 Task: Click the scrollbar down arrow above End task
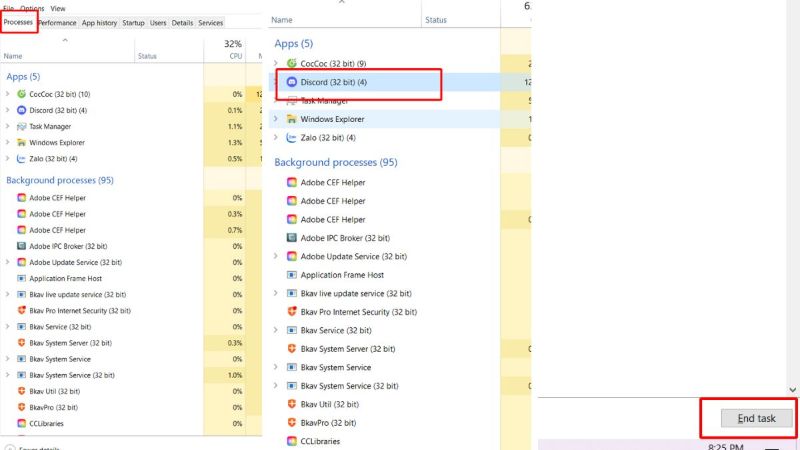(x=792, y=388)
